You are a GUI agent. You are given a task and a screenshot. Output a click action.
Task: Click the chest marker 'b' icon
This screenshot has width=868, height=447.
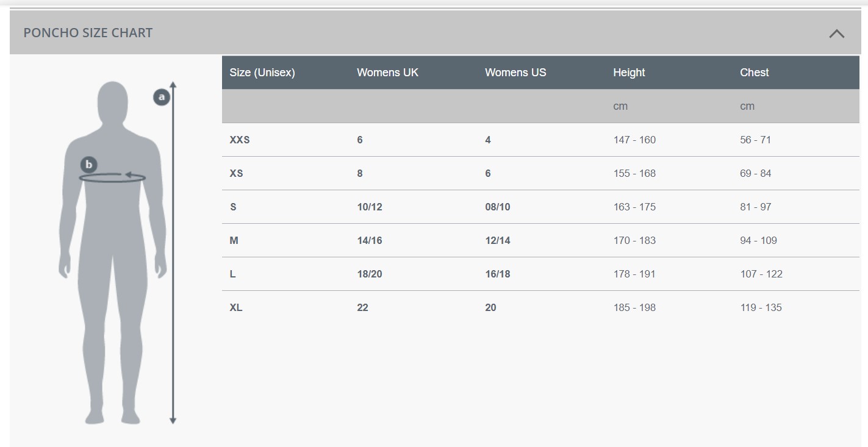point(89,165)
